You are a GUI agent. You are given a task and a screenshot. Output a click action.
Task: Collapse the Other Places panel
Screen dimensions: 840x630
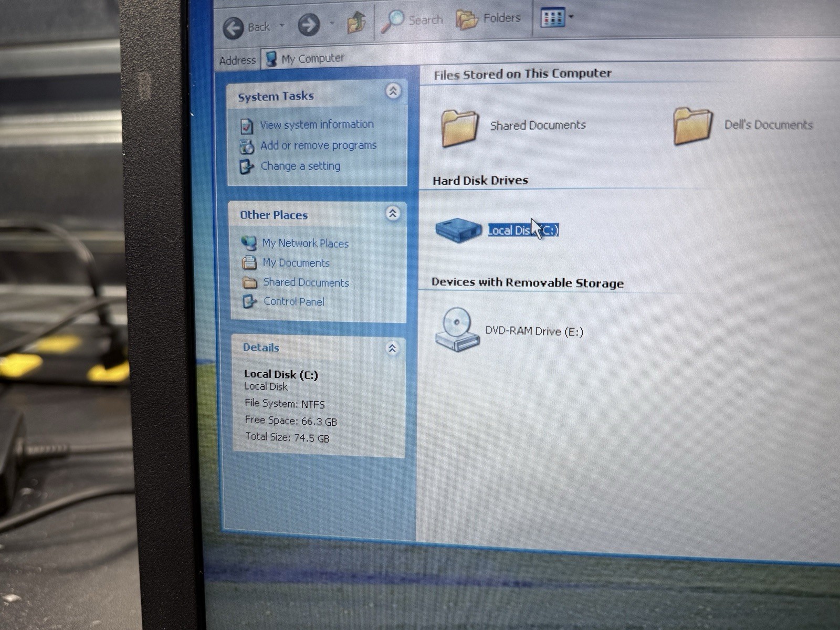tap(393, 213)
